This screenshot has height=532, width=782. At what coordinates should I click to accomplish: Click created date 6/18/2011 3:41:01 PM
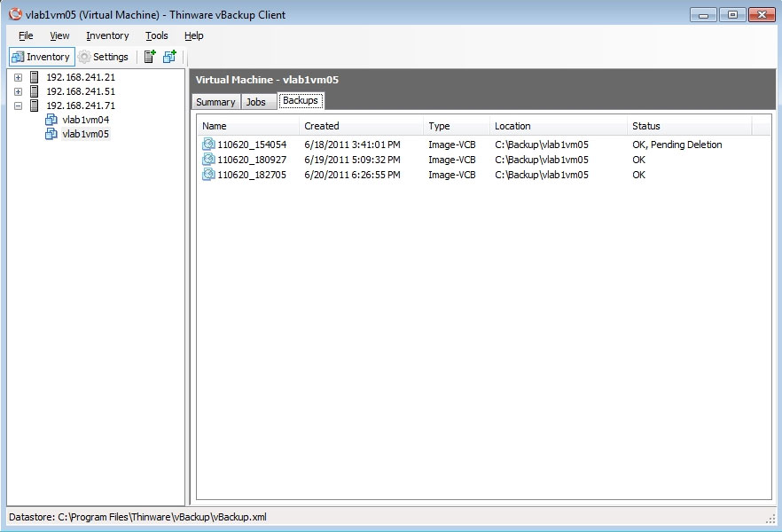point(353,145)
